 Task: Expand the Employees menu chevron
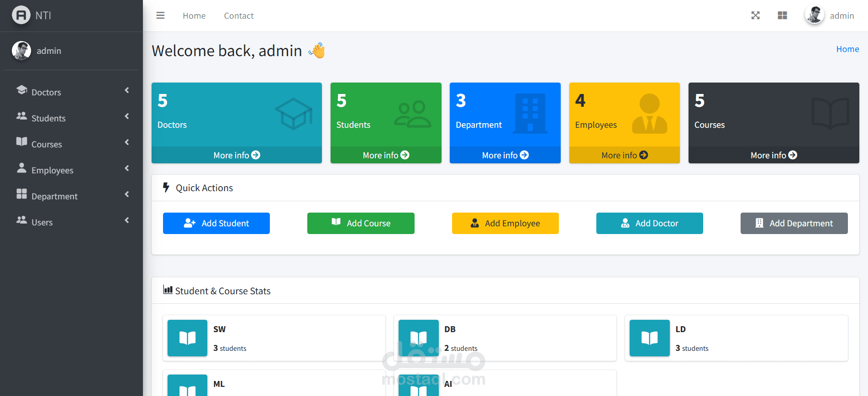coord(127,168)
